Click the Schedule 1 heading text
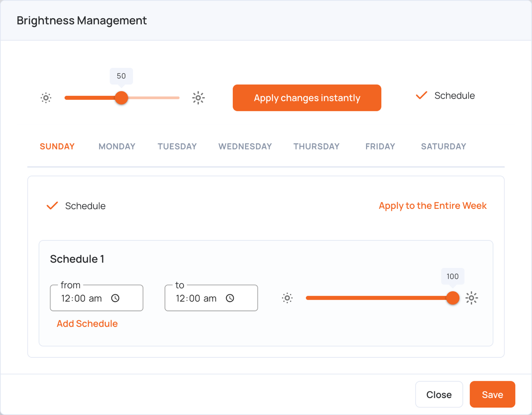The width and height of the screenshot is (532, 415). pyautogui.click(x=77, y=259)
